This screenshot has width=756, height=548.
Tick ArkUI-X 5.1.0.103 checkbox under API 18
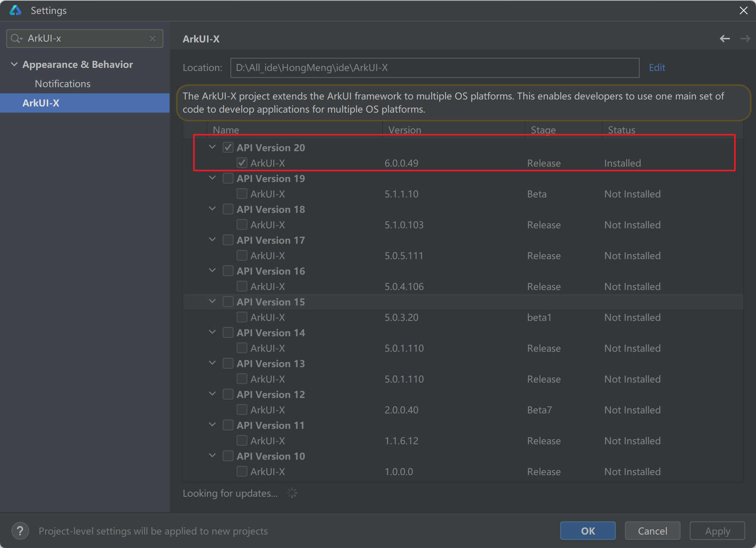pos(242,224)
